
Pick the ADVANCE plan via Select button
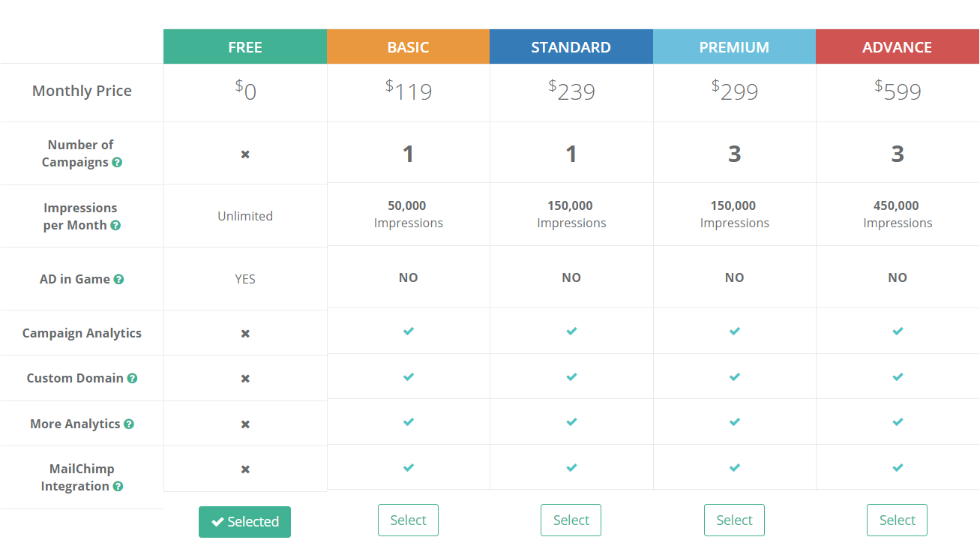(897, 520)
